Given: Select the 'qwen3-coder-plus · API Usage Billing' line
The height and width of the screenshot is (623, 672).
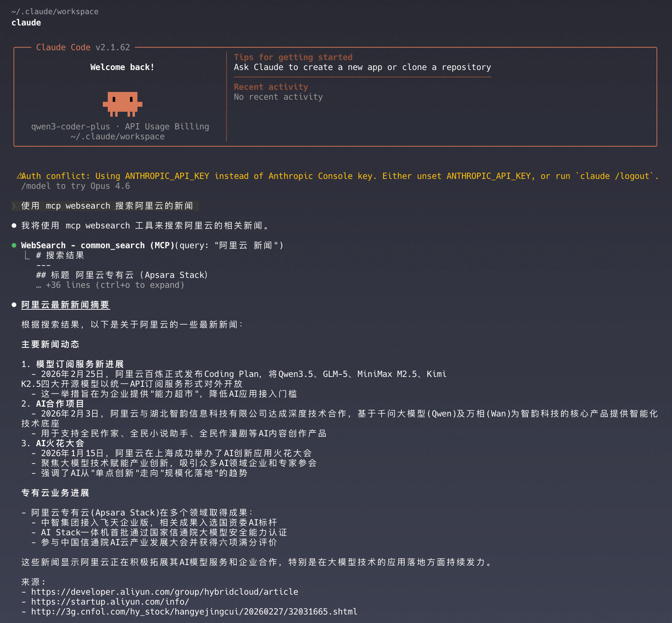Looking at the screenshot, I should click(120, 127).
